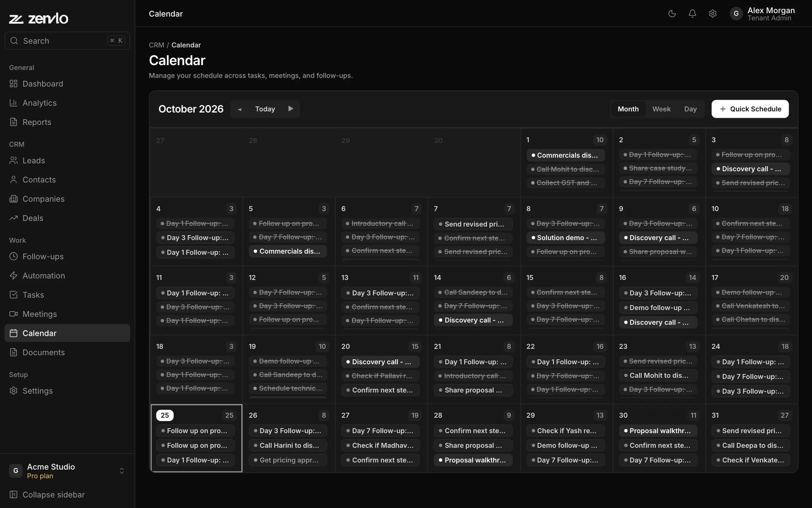812x508 pixels.
Task: Go to Deals pipeline
Action: click(67, 218)
